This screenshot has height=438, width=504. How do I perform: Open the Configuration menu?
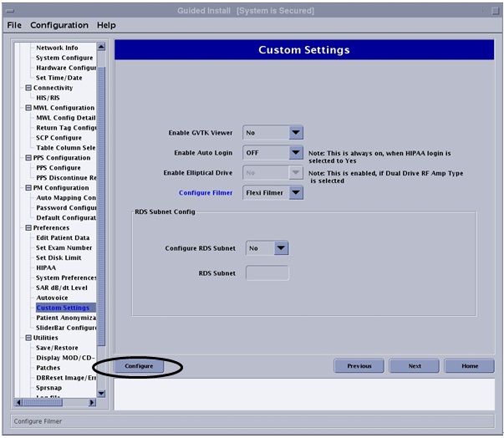(59, 25)
